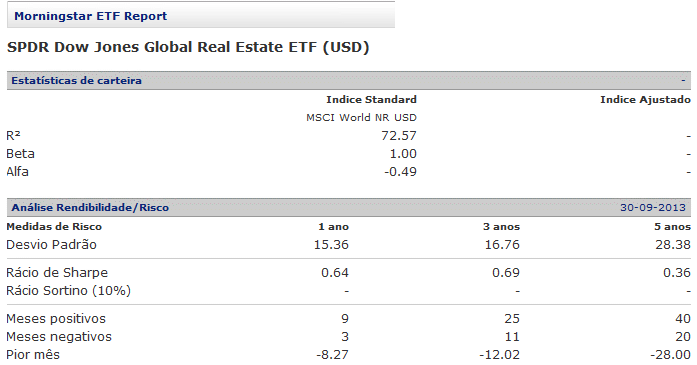Screen dimensions: 697x365
Task: Select the SPDR Dow Jones Global Real Estate ETF title
Action: click(188, 47)
